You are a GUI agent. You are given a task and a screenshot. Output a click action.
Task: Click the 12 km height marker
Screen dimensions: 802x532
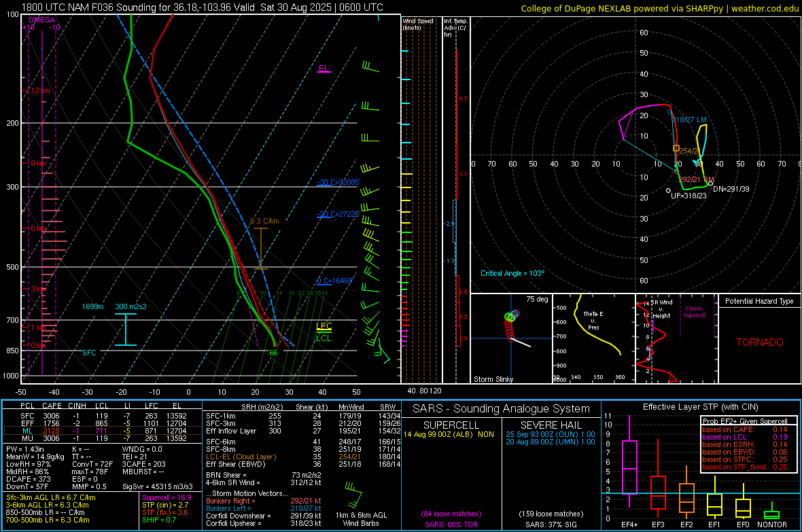coord(40,90)
